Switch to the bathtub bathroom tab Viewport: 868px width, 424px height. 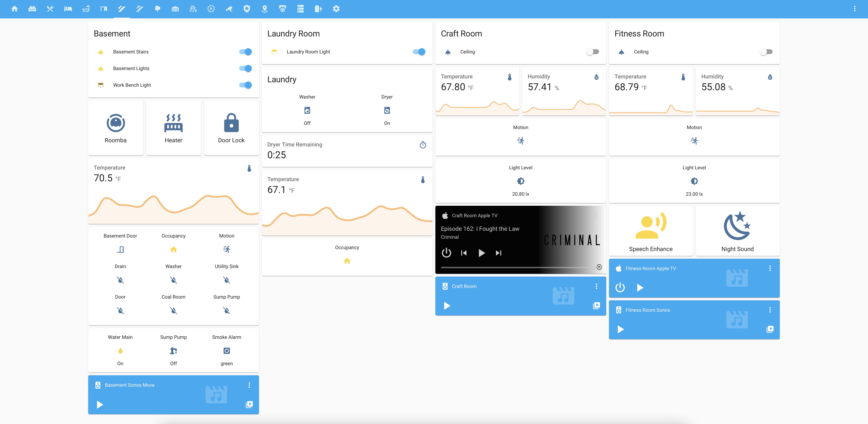(86, 9)
